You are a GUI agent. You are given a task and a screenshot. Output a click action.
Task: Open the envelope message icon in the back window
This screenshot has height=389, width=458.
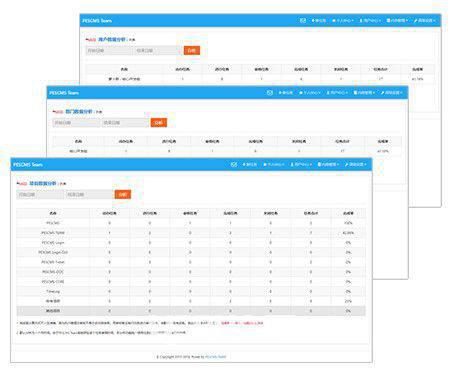pos(303,21)
